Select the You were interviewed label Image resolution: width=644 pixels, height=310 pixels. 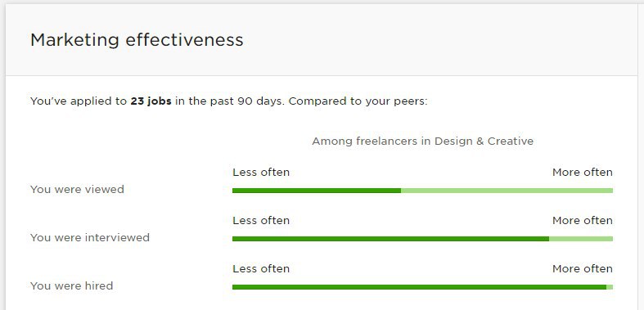(x=90, y=237)
